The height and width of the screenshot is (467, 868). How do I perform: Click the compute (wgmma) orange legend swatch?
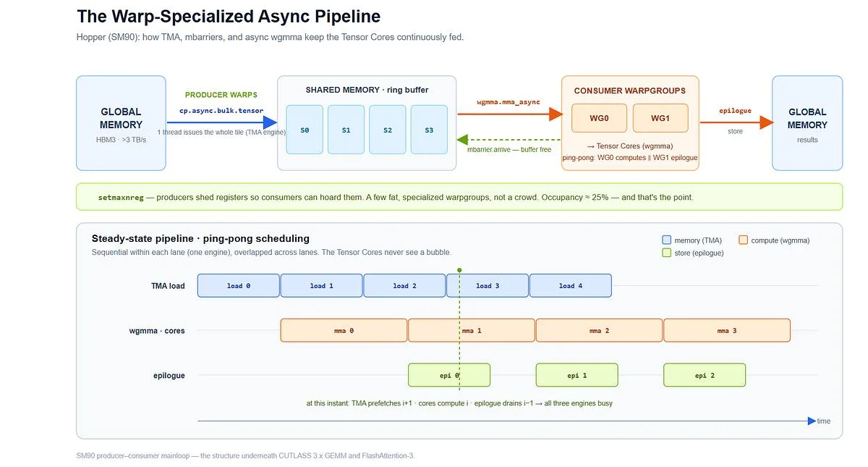(x=744, y=240)
